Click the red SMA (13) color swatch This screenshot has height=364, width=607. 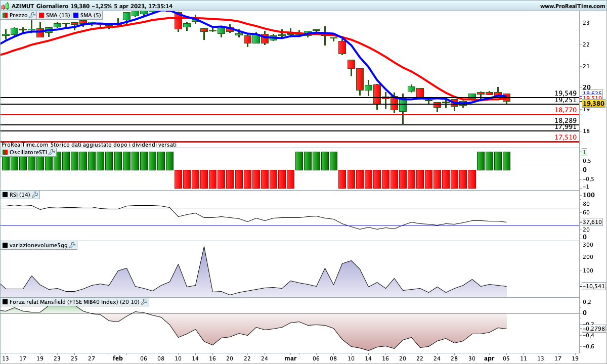point(41,15)
